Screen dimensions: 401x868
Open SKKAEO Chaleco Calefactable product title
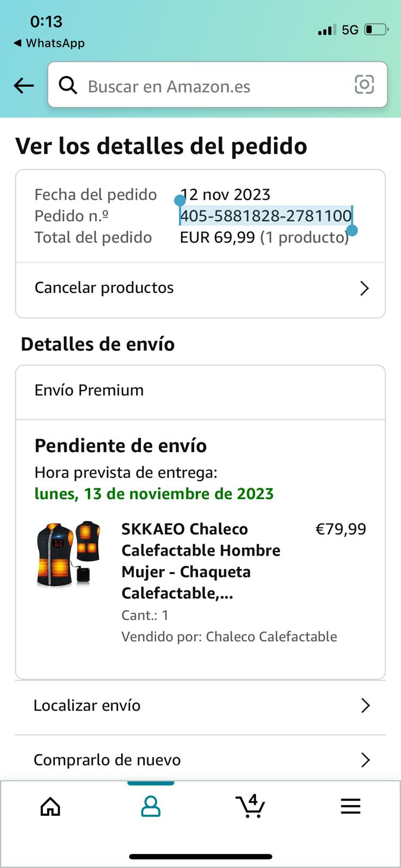pyautogui.click(x=201, y=561)
